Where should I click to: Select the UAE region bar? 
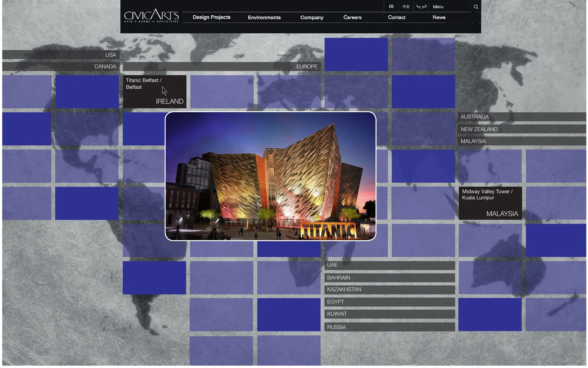(390, 265)
